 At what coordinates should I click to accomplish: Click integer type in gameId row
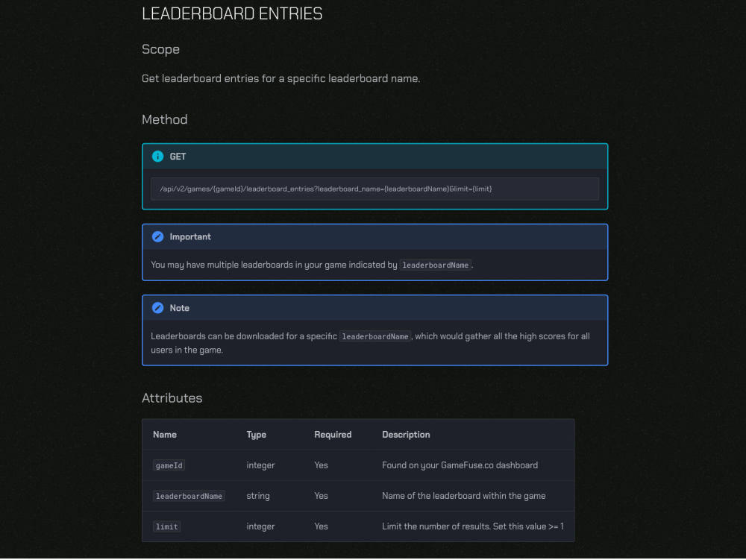pos(260,465)
